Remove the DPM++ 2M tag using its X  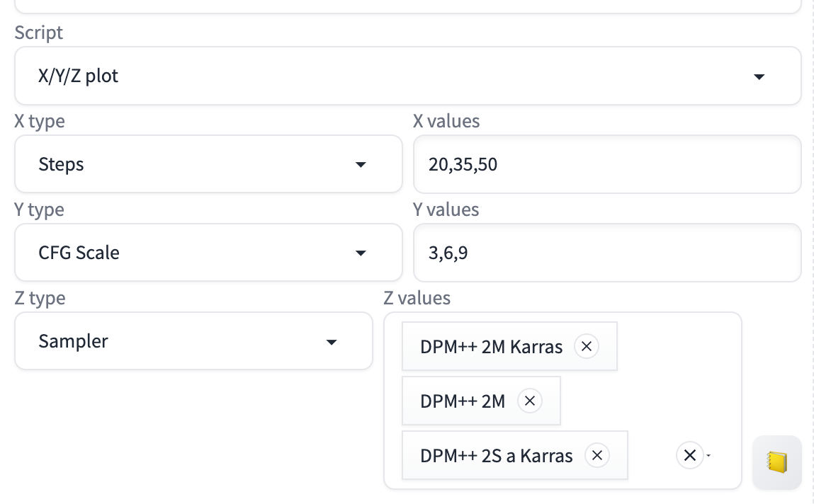(529, 401)
